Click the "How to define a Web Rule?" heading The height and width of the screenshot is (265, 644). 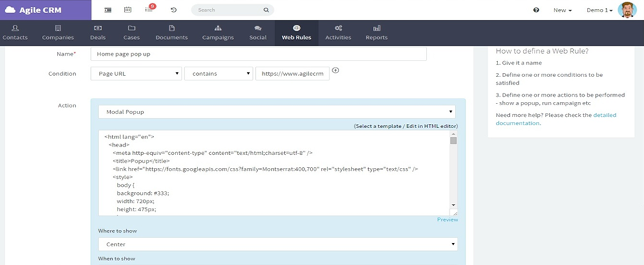[x=543, y=52]
